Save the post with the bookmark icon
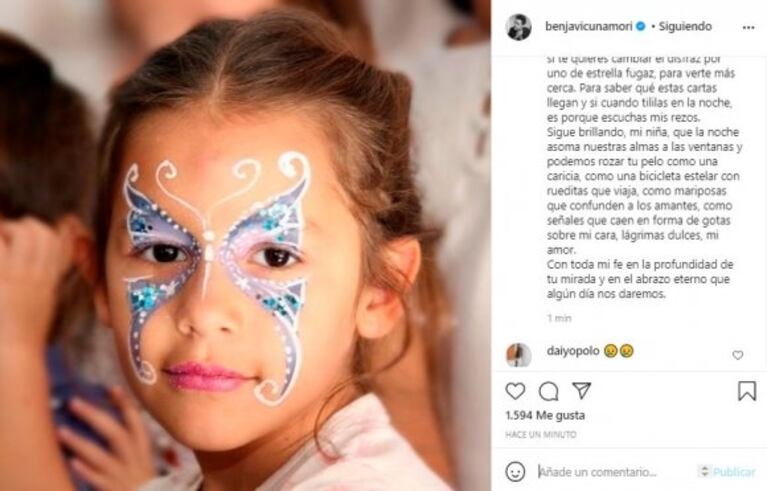 click(747, 391)
